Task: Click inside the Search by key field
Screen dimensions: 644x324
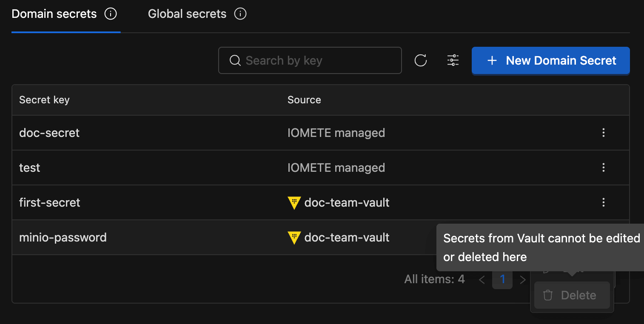Action: click(x=310, y=60)
